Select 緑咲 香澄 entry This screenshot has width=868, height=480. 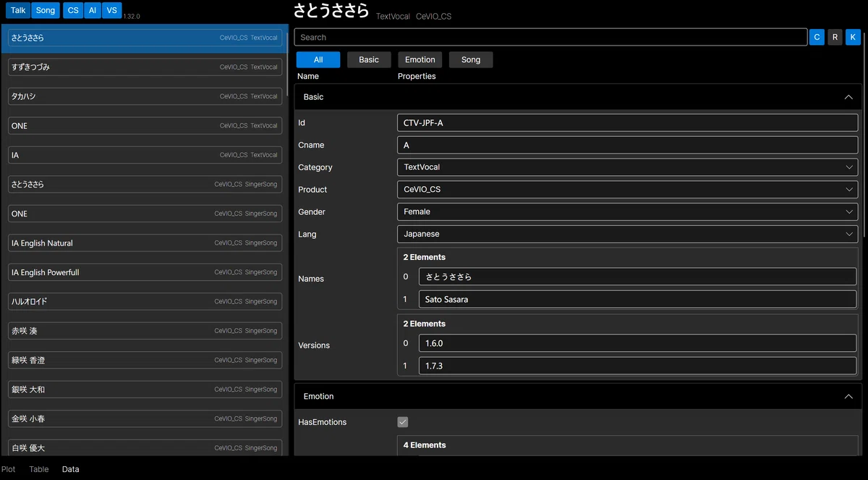[145, 360]
